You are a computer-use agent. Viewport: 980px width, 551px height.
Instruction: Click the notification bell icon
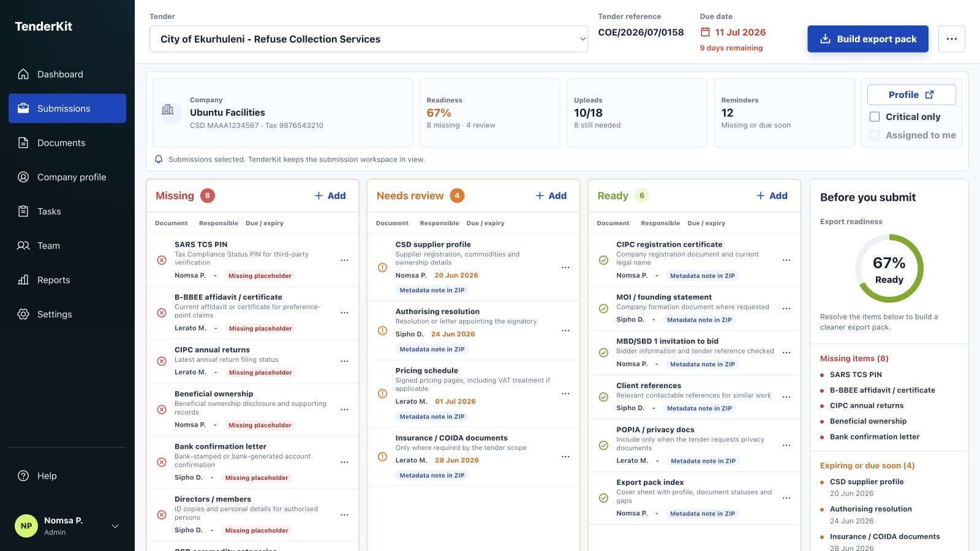click(x=159, y=159)
